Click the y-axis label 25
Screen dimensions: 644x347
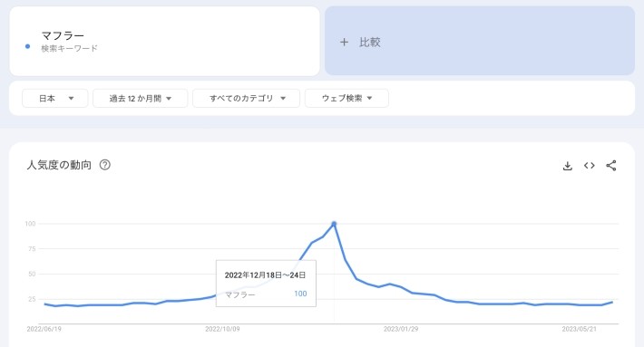(x=32, y=299)
